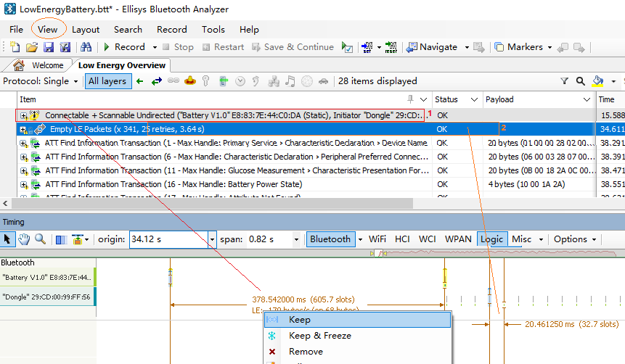Open the Protocol: Single dropdown
This screenshot has width=625, height=364.
(40, 81)
